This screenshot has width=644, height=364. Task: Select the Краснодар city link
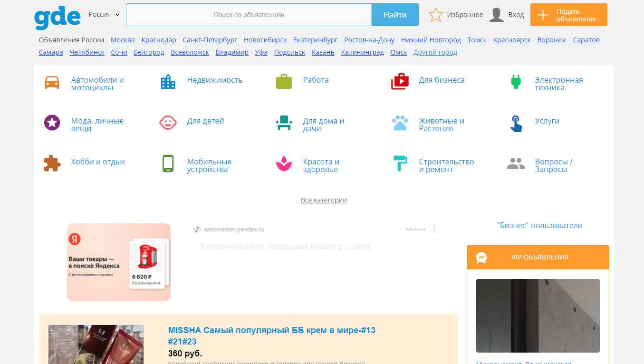[159, 40]
